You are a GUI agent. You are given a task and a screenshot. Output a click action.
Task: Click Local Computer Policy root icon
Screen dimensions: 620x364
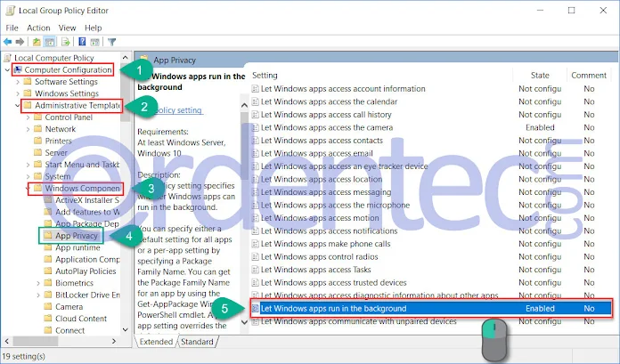7,58
